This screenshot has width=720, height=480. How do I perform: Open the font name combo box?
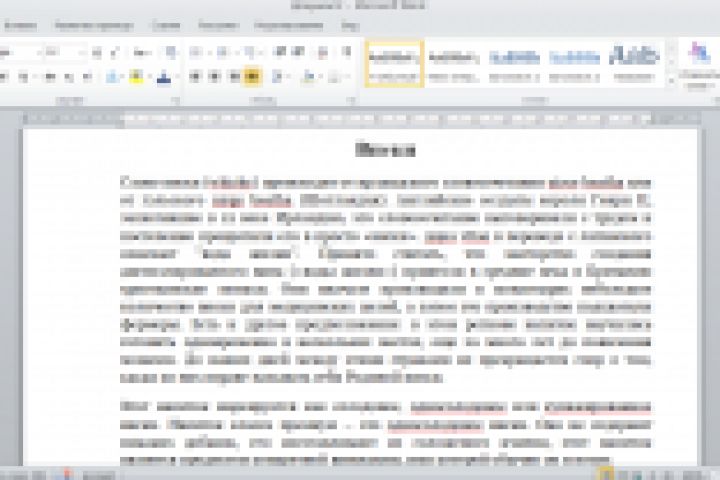(x=19, y=53)
